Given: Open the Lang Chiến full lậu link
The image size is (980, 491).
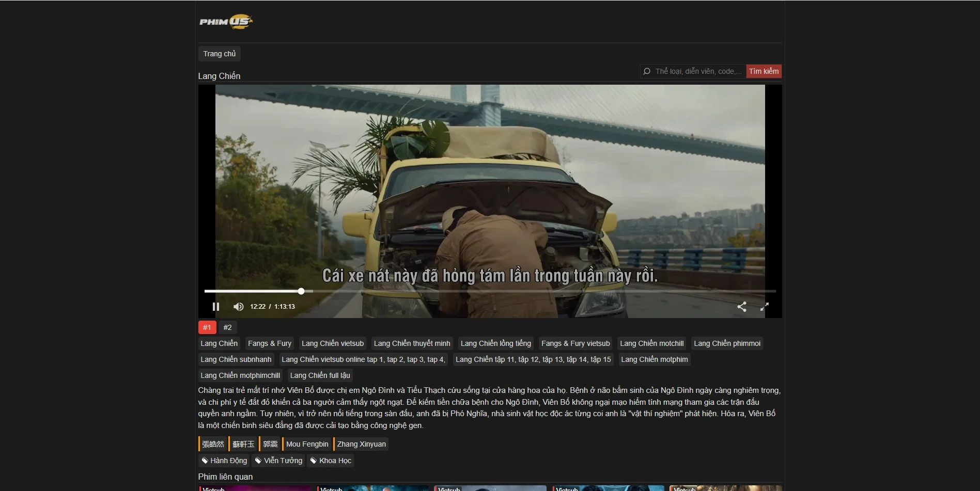Looking at the screenshot, I should click(x=320, y=375).
